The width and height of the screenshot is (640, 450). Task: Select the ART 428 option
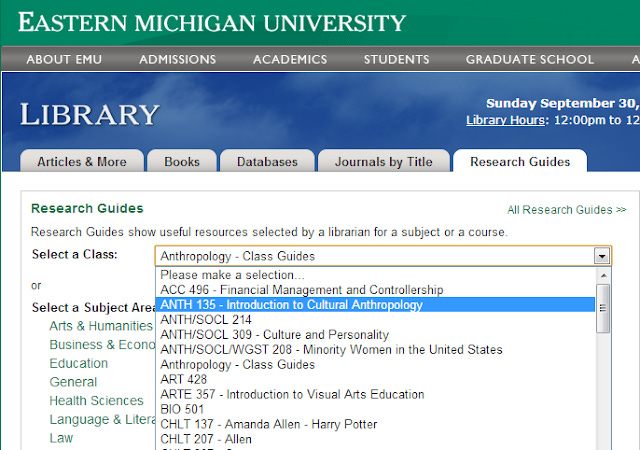point(375,379)
